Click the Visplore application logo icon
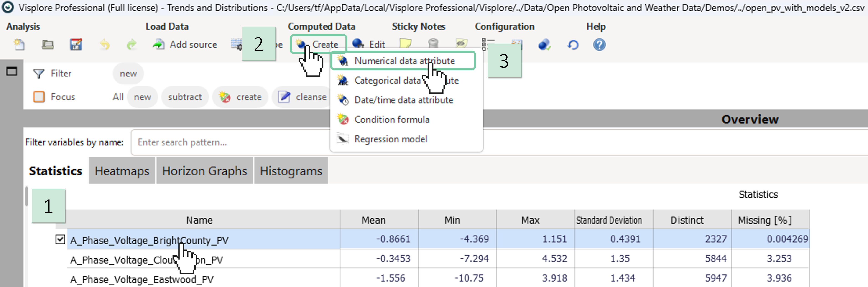This screenshot has height=287, width=868. [8, 7]
